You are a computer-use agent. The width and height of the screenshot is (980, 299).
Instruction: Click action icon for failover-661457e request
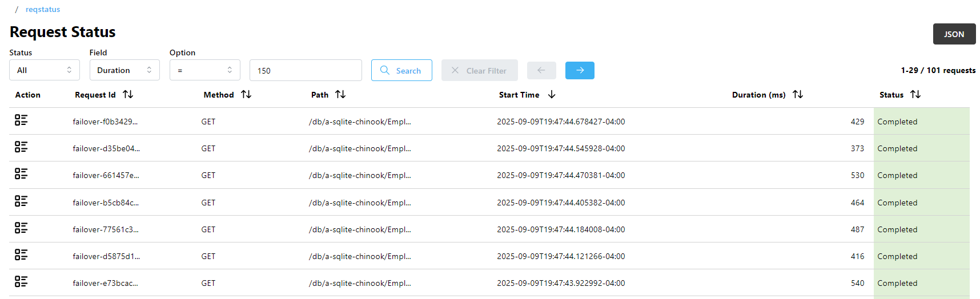pyautogui.click(x=21, y=174)
